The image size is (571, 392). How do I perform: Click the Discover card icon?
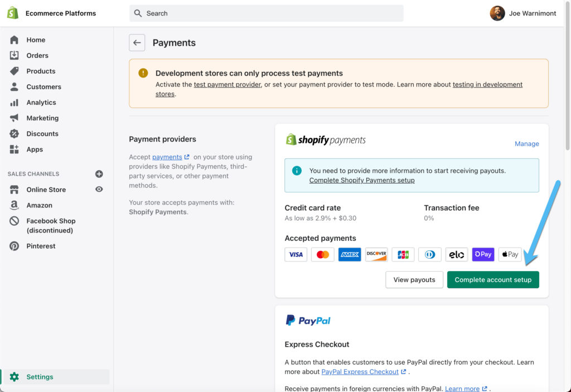coord(376,254)
